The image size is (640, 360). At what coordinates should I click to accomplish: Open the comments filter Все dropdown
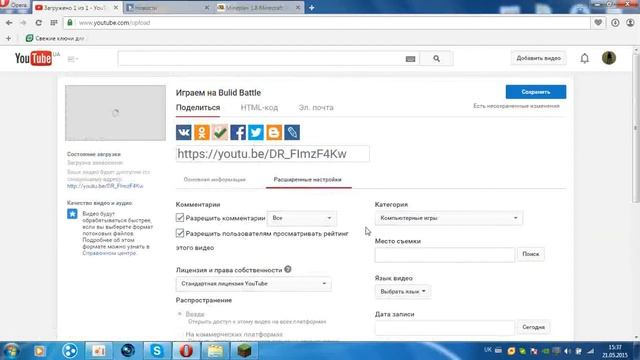(302, 218)
